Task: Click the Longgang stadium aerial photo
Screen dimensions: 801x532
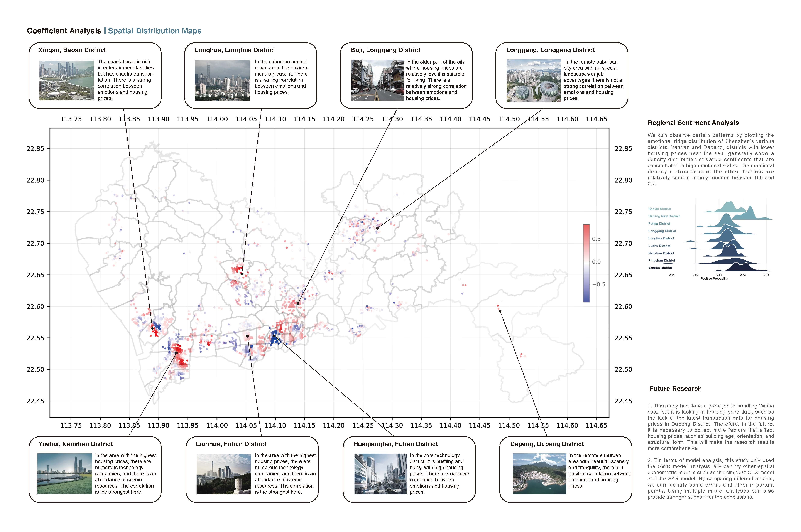Action: click(x=533, y=81)
